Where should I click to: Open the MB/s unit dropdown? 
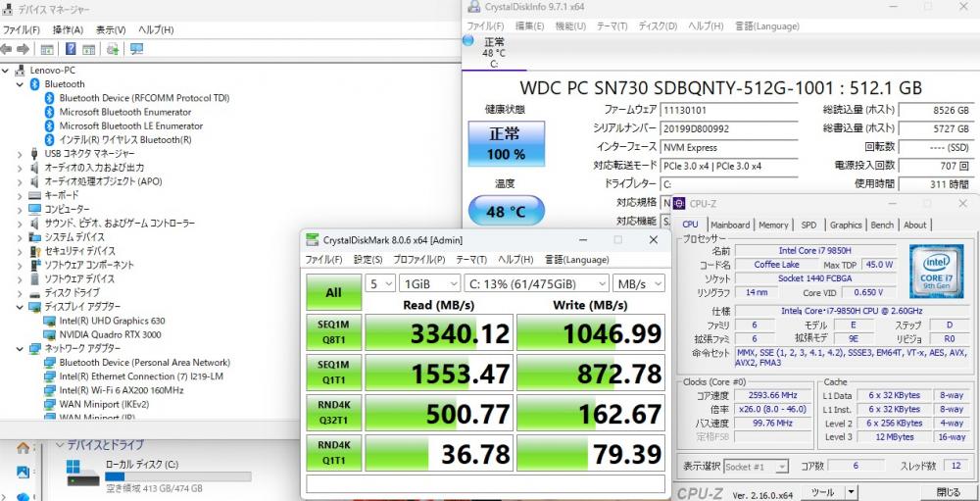[x=639, y=284]
